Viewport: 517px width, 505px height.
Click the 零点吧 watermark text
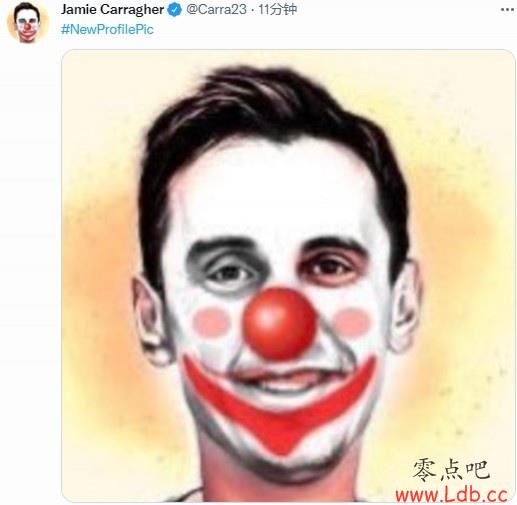click(451, 470)
